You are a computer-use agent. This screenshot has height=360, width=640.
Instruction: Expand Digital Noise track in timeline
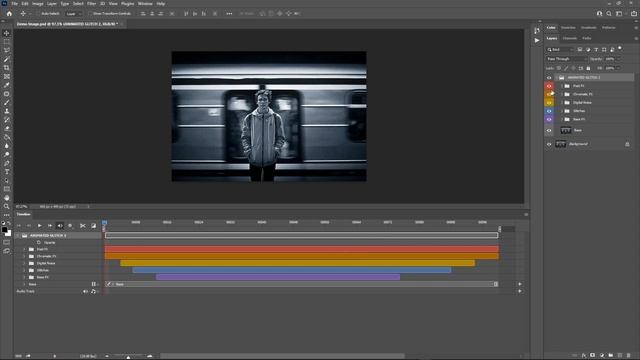point(24,263)
